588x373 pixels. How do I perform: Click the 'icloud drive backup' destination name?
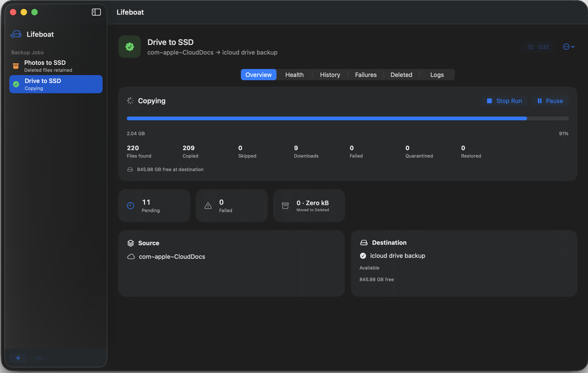(398, 256)
